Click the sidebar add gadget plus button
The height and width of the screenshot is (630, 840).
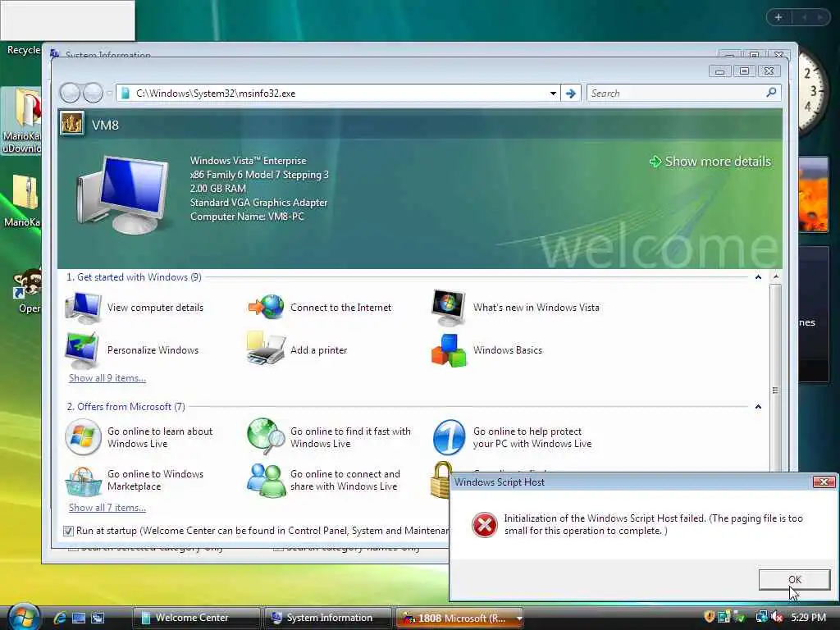(x=778, y=18)
